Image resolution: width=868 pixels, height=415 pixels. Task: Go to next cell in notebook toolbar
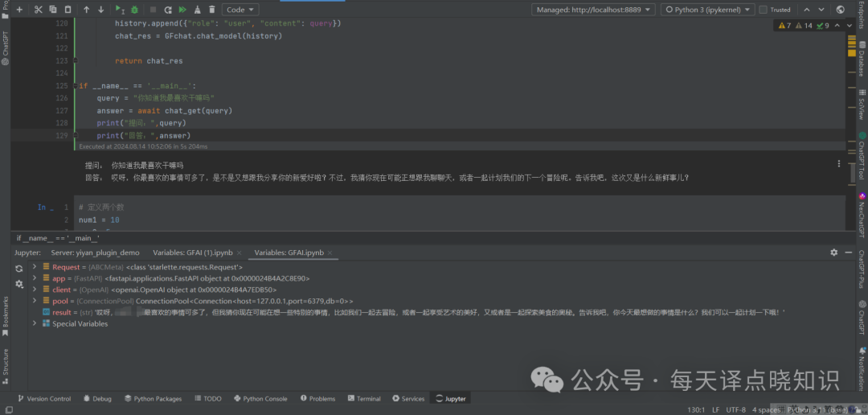pyautogui.click(x=821, y=10)
